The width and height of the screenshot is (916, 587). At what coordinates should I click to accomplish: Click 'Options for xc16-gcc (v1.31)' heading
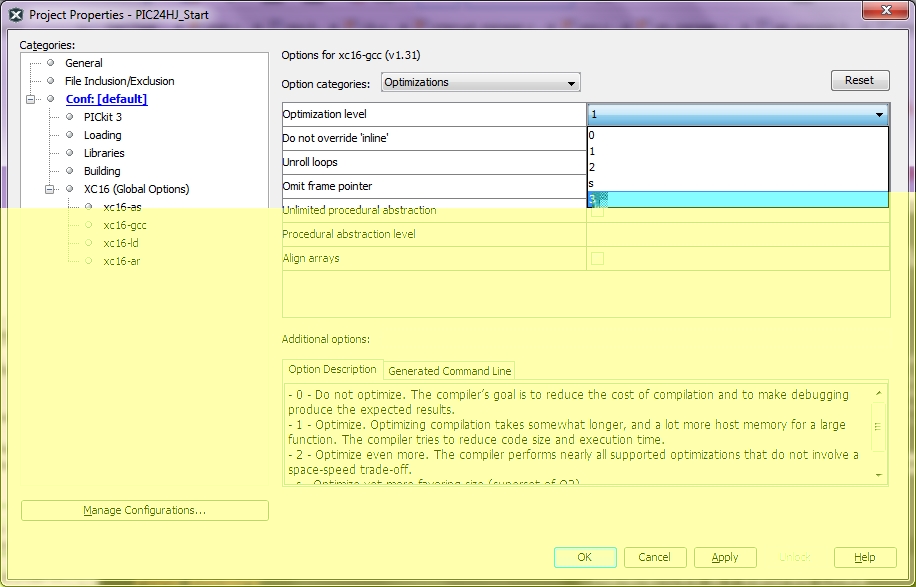point(351,55)
